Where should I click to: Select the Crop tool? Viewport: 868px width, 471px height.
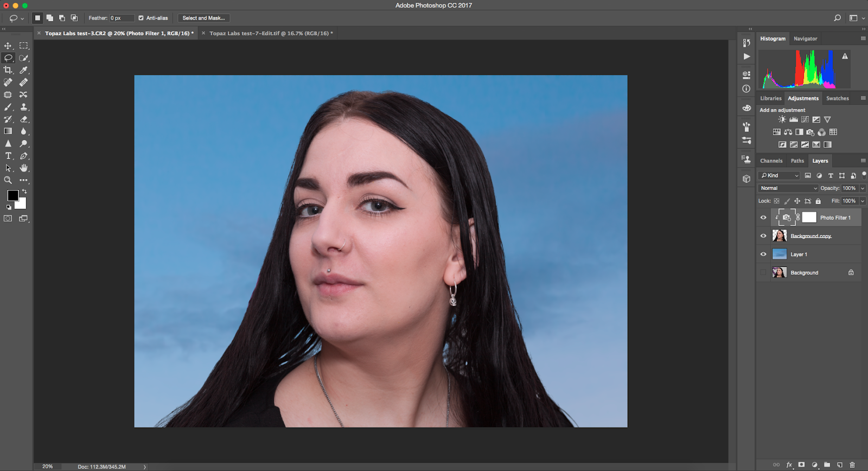click(x=8, y=70)
